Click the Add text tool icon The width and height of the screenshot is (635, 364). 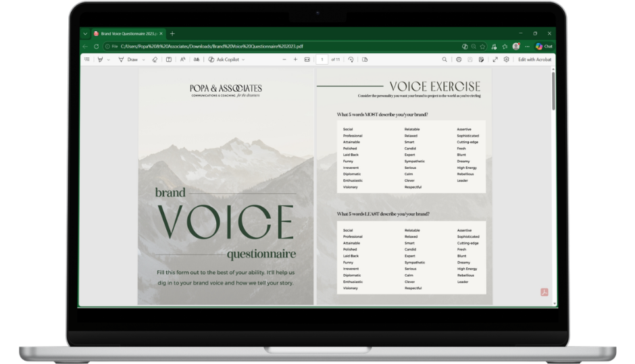click(169, 59)
